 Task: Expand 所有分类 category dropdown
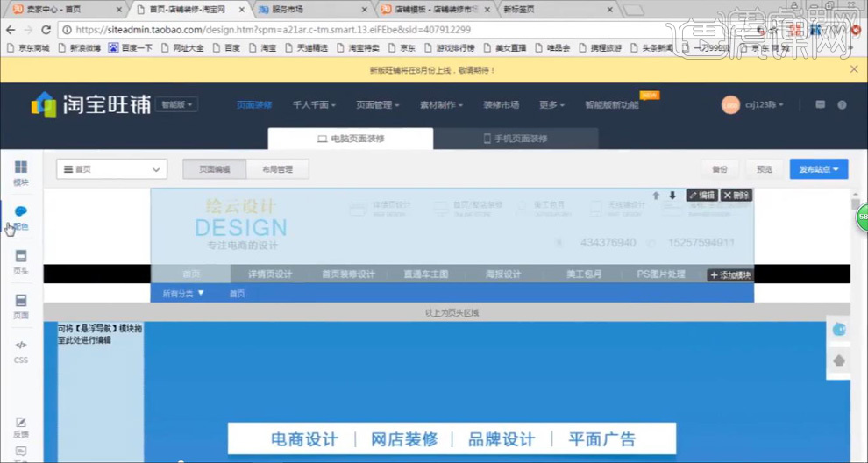click(x=183, y=294)
